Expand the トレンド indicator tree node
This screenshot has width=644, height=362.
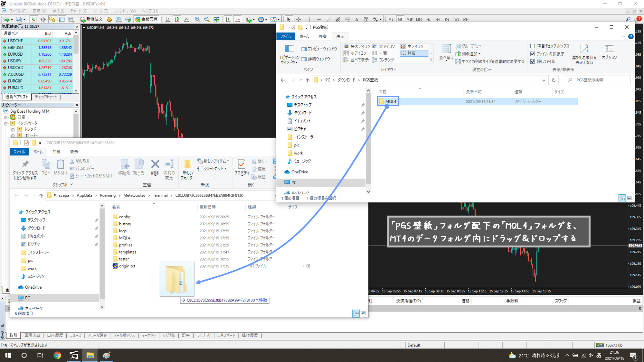click(13, 129)
